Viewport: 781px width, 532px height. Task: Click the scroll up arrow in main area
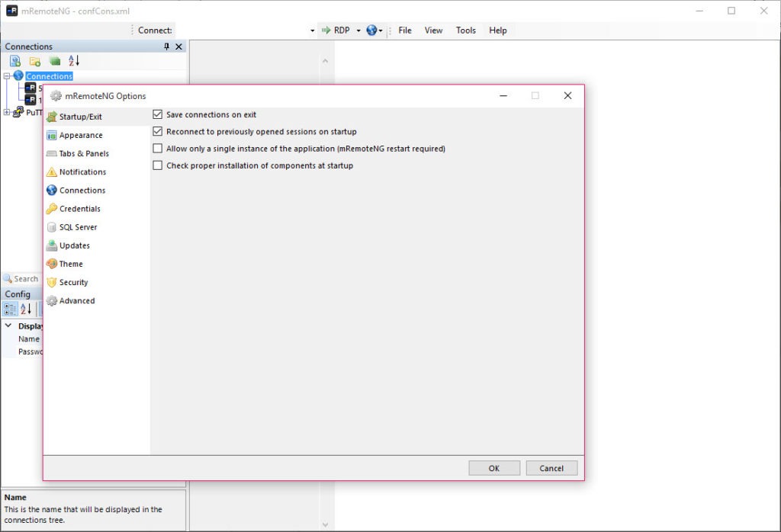[325, 61]
